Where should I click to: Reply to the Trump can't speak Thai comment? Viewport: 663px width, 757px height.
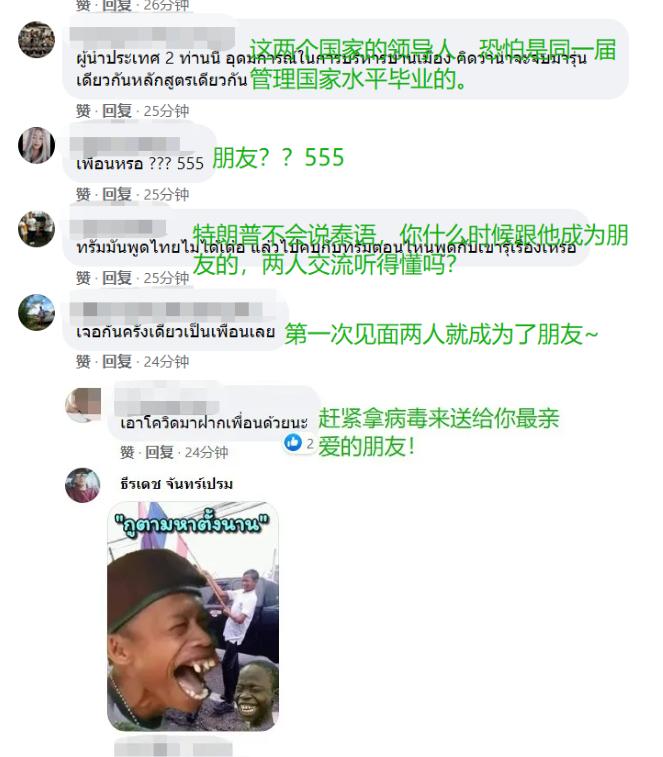click(117, 278)
